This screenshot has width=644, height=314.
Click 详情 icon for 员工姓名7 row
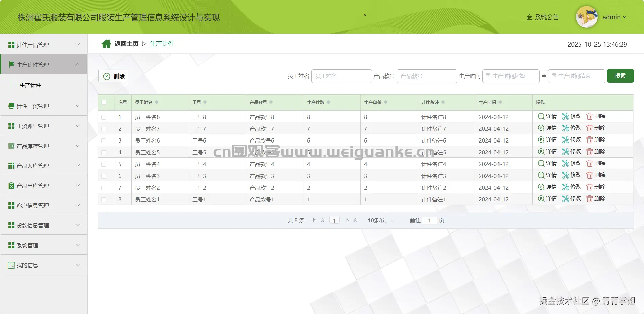(x=541, y=128)
